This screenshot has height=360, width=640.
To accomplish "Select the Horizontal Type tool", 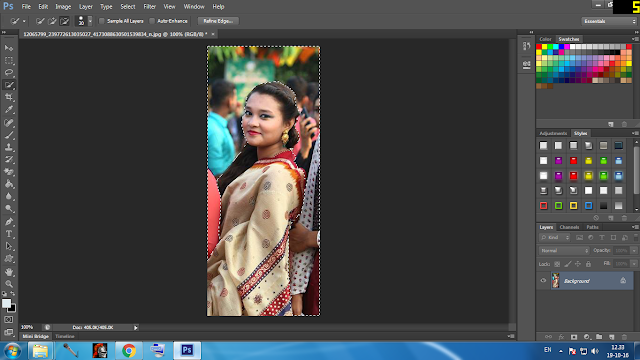I will click(x=9, y=234).
